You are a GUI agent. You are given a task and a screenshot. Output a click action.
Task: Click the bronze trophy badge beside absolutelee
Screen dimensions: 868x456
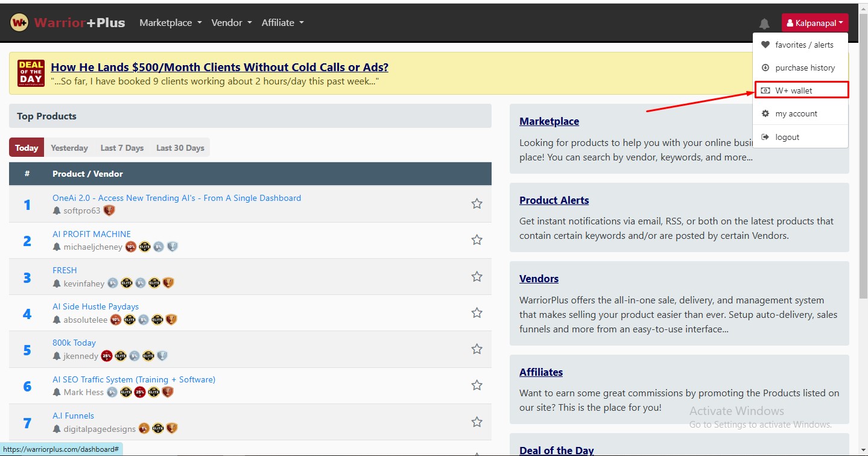tap(171, 320)
